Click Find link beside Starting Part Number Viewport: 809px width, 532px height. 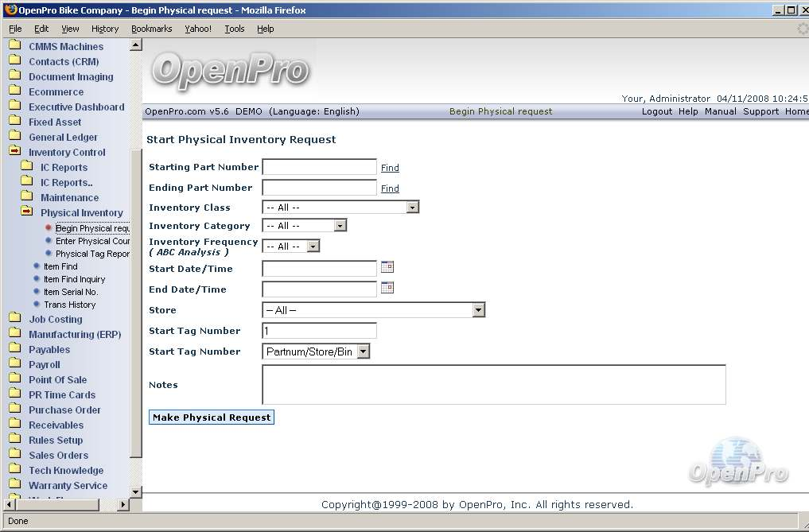click(x=390, y=168)
